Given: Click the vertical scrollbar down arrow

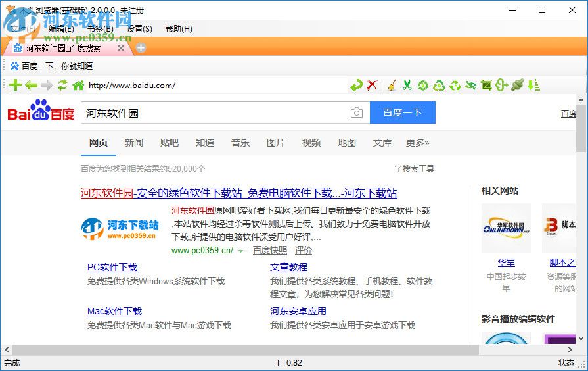Looking at the screenshot, I should click(581, 339).
